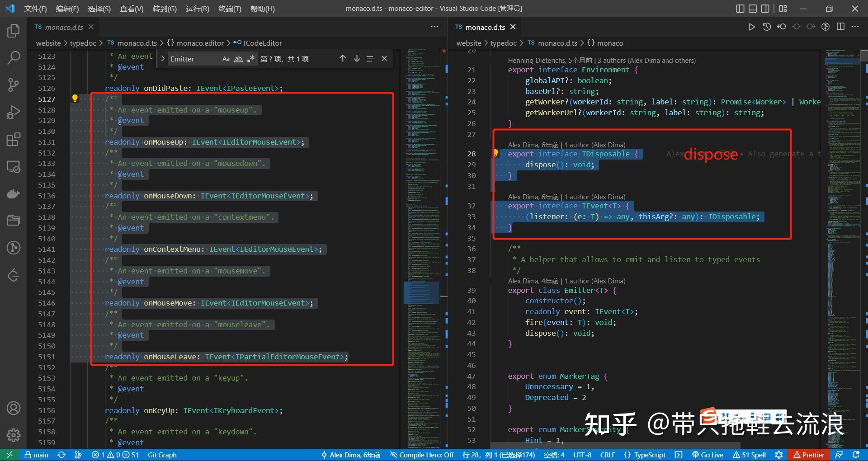Open the Search view in activity bar
Screen dimensions: 868x461
(x=14, y=57)
